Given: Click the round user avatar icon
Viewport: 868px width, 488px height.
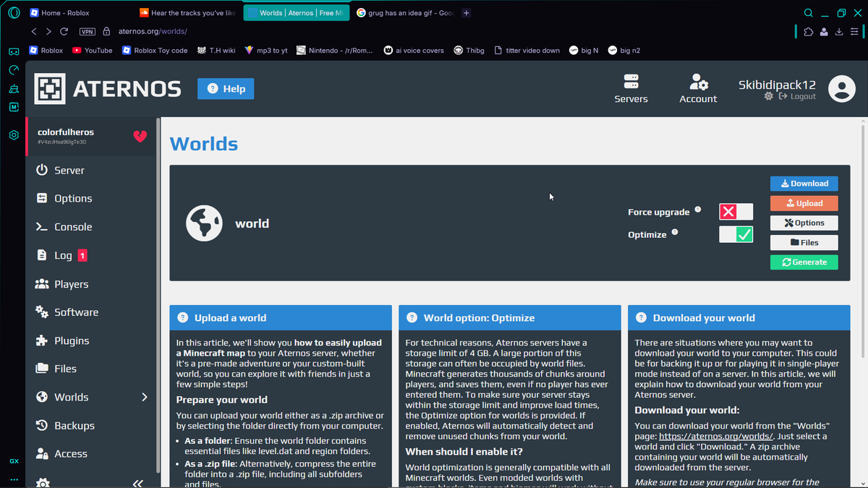Looking at the screenshot, I should pos(841,89).
